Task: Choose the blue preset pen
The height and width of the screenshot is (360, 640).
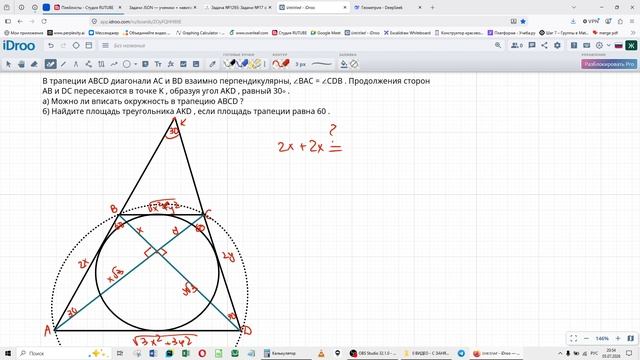Action: (243, 64)
